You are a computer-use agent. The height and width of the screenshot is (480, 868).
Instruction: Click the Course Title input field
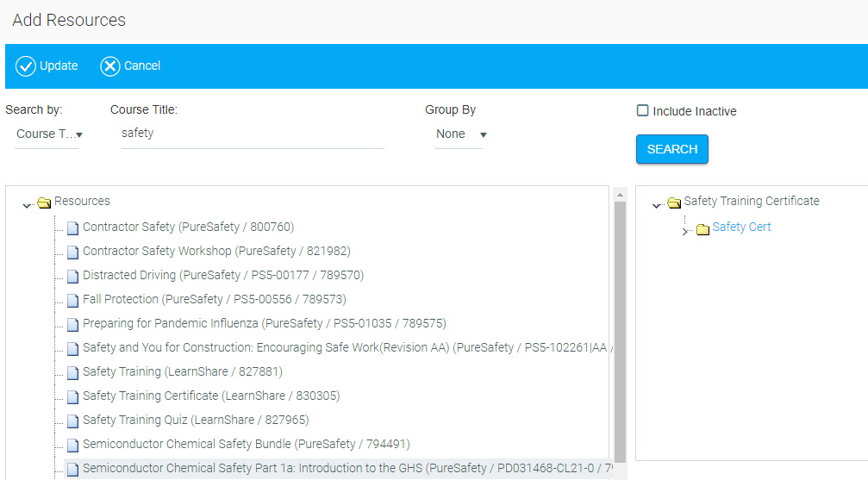pyautogui.click(x=252, y=134)
